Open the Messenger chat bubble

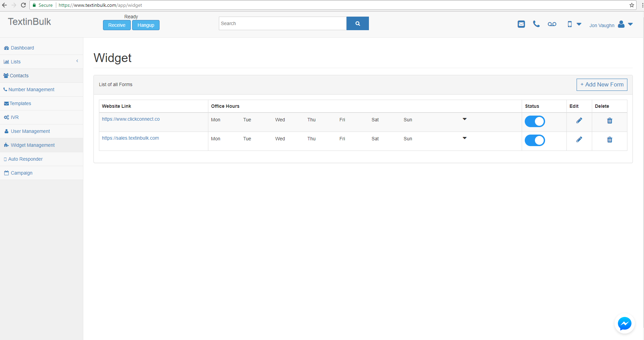(624, 323)
